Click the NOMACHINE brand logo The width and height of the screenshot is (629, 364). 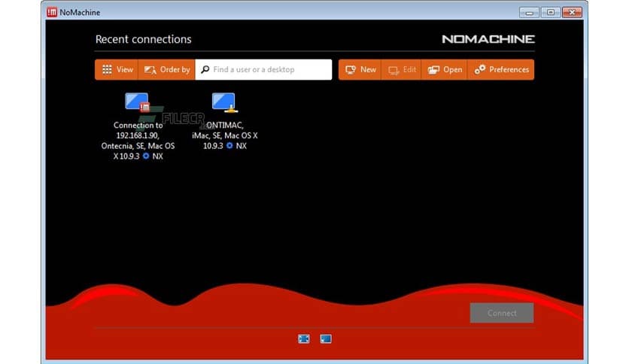(x=488, y=39)
